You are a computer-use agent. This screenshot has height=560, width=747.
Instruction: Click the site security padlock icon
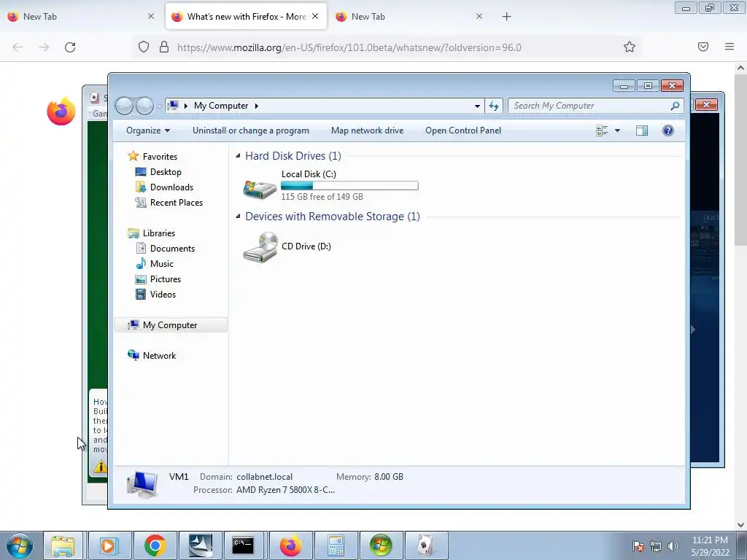point(164,47)
